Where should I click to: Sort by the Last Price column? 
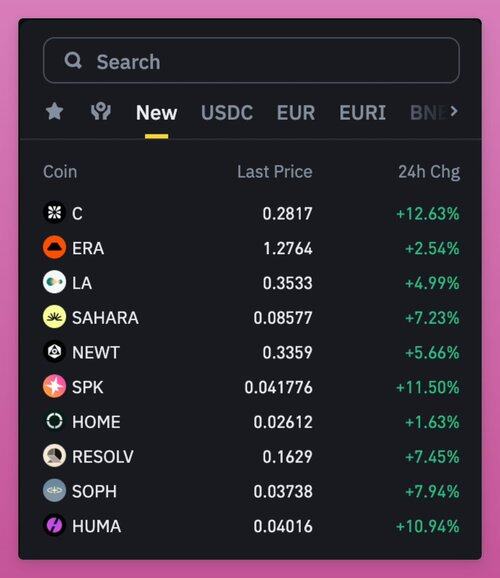pyautogui.click(x=275, y=172)
